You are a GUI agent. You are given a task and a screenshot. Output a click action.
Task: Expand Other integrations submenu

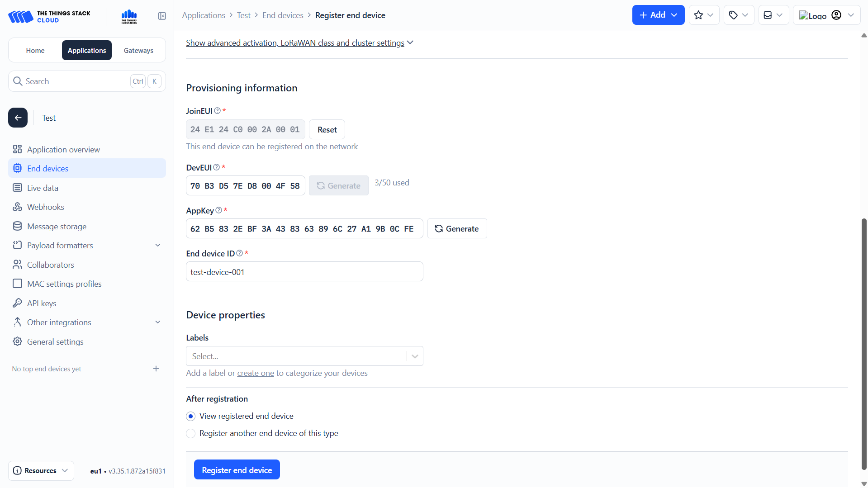point(158,322)
